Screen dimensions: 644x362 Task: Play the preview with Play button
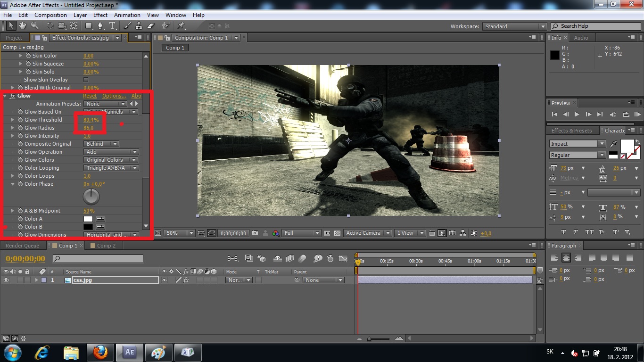pos(577,114)
